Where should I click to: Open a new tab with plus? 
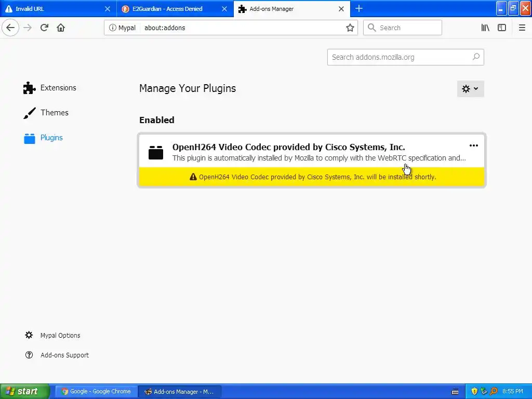tap(358, 8)
